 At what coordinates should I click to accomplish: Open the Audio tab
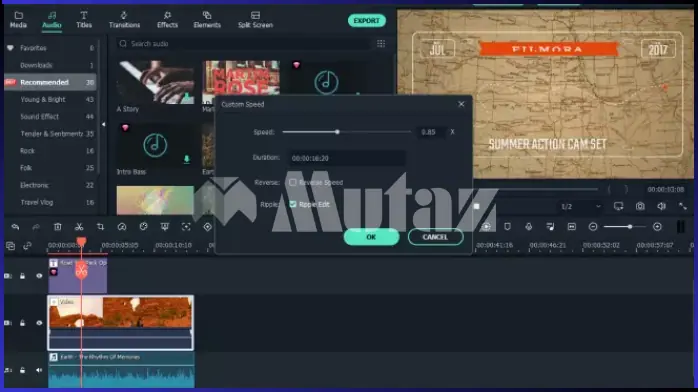(52, 20)
